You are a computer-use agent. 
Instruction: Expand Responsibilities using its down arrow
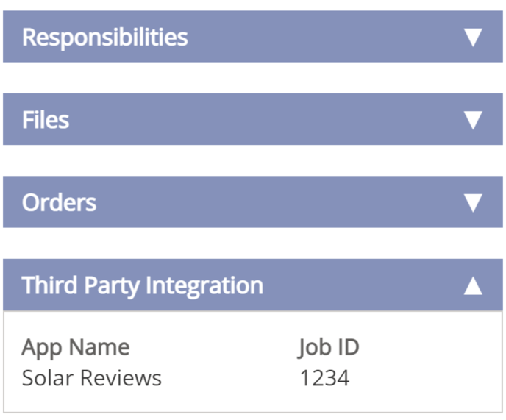[x=473, y=38]
